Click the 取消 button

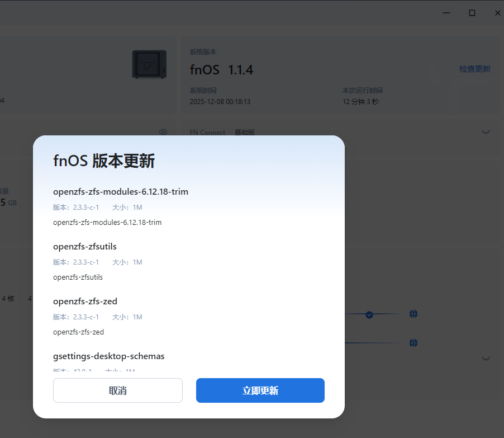[118, 390]
